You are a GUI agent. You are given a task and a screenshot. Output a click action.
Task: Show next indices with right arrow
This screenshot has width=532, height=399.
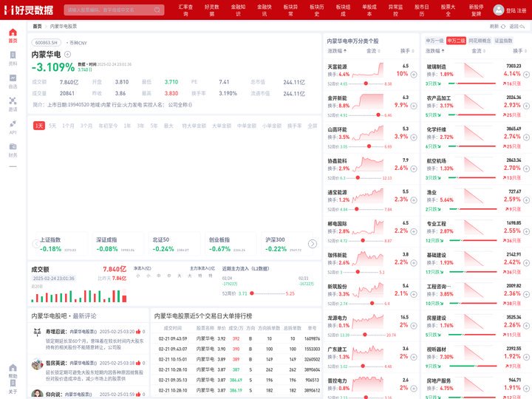coord(312,244)
